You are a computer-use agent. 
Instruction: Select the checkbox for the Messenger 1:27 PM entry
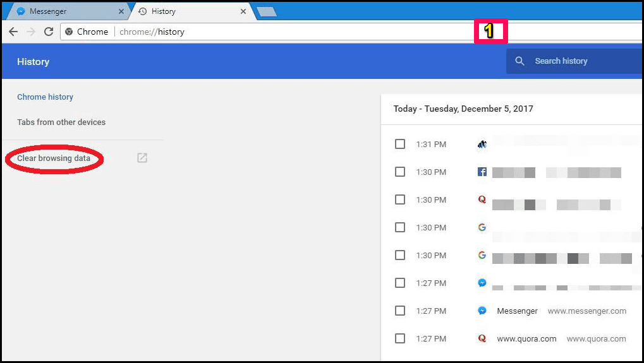[x=399, y=311]
